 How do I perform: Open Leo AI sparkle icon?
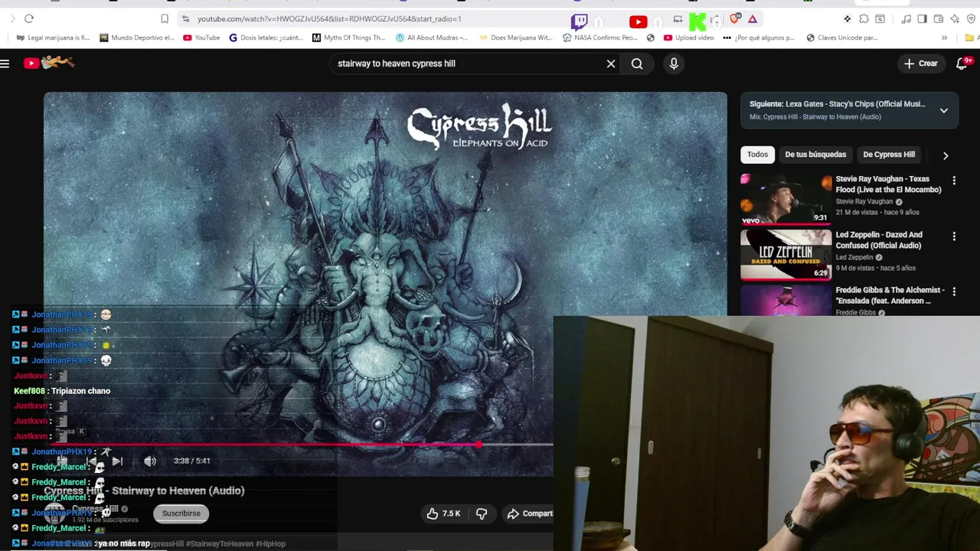[955, 19]
